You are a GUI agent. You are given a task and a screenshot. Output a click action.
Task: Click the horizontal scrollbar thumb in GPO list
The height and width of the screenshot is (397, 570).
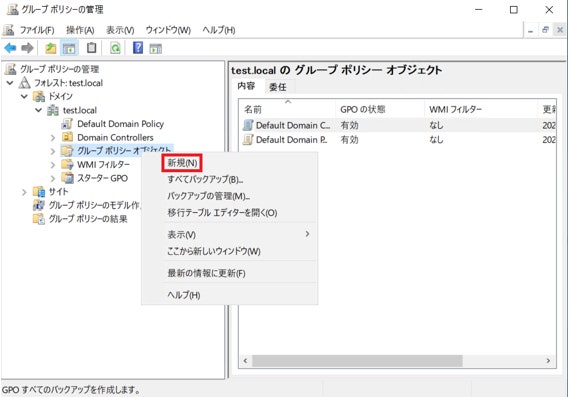357,361
